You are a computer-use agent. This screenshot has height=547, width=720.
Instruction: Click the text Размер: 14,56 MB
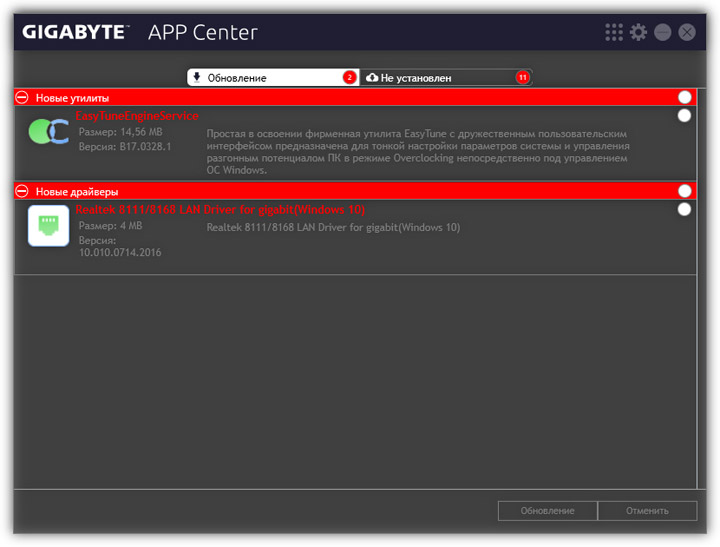click(120, 132)
